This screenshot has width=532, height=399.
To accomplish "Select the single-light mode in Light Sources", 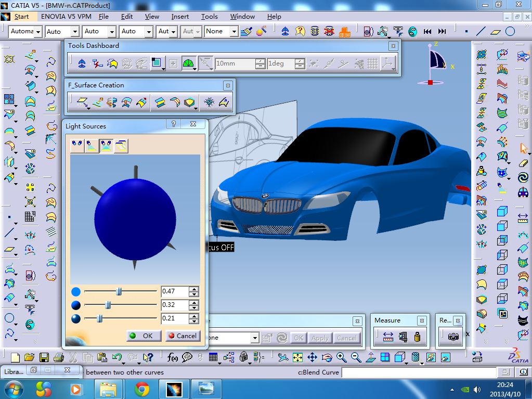I will click(92, 146).
